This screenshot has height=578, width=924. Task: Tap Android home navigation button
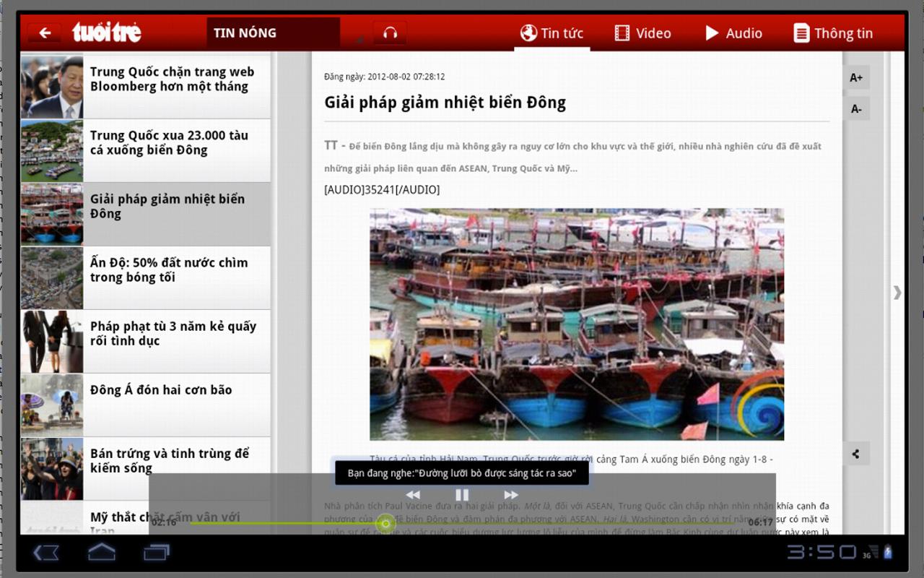(x=102, y=552)
